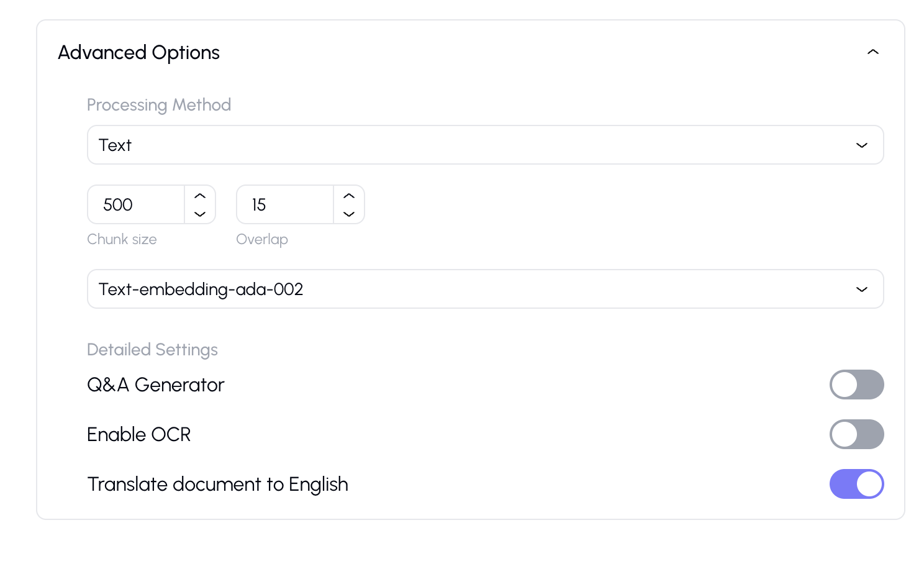Click the Enable OCR label

pos(138,435)
